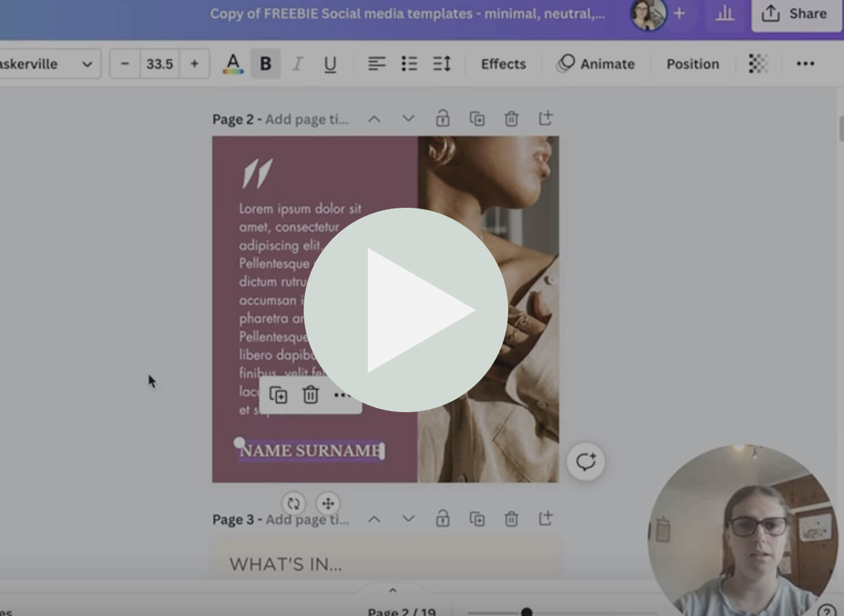Underline the selected text
Viewport: 844px width, 616px height.
click(330, 64)
